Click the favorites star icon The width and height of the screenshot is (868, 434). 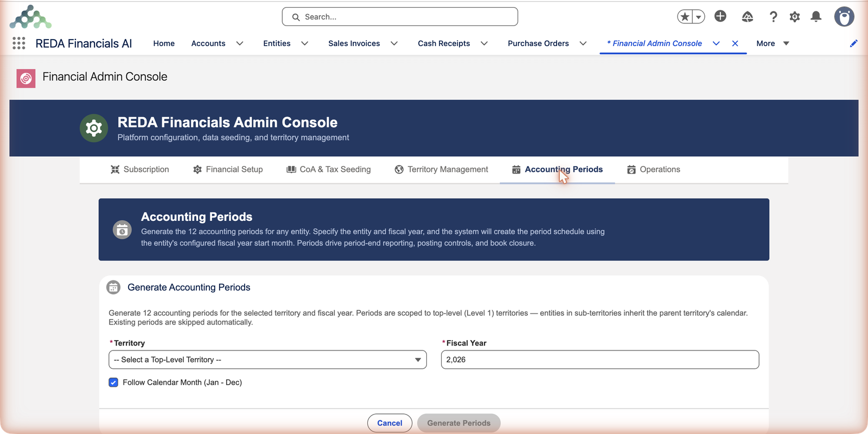click(x=685, y=17)
